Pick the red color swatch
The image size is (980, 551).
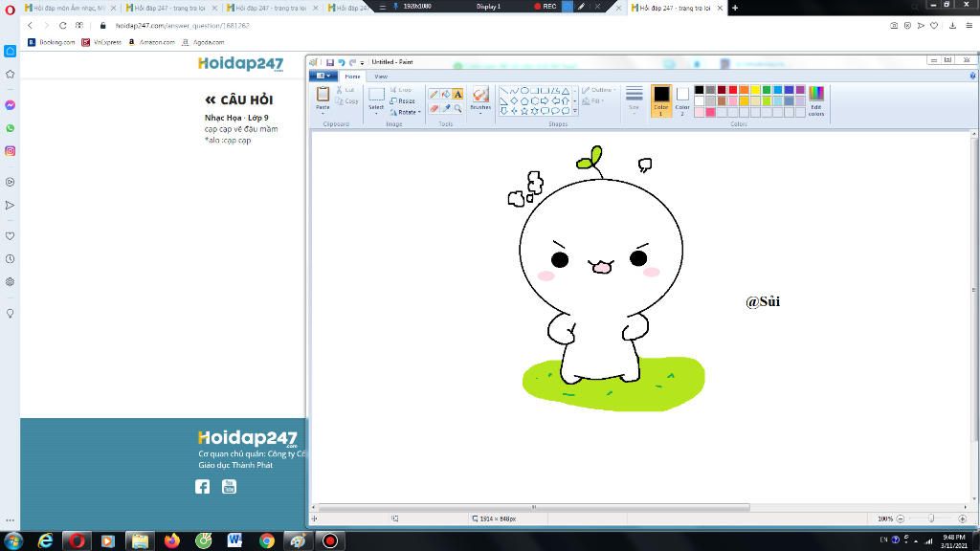(x=732, y=90)
